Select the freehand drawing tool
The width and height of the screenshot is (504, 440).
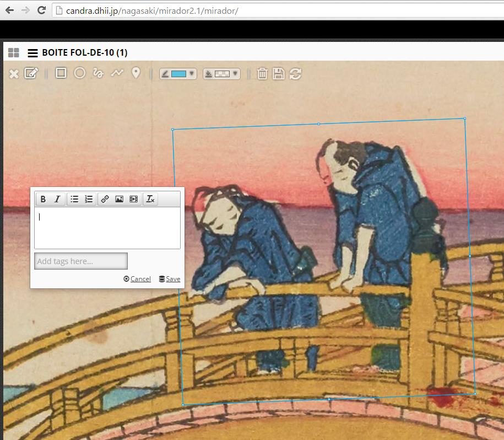98,73
